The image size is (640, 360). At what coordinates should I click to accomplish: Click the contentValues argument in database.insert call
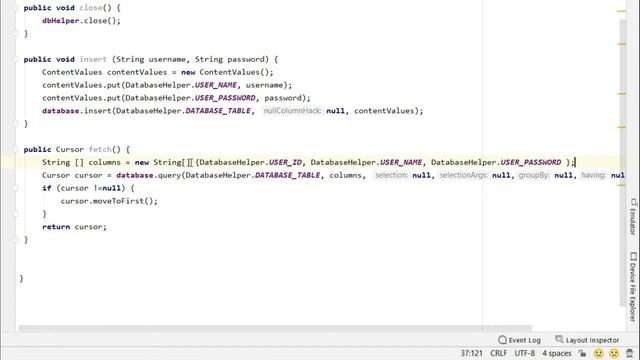(x=384, y=111)
